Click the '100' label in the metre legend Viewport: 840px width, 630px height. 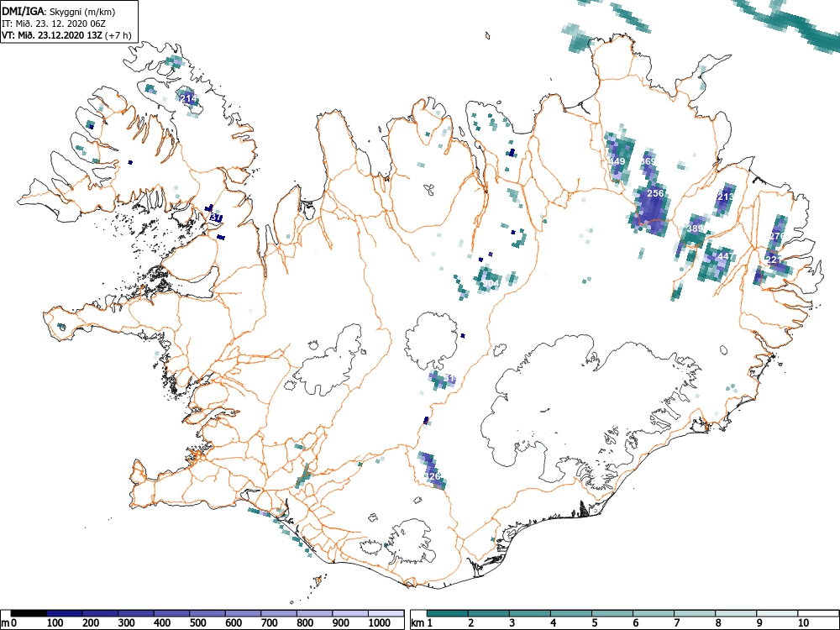coord(55,623)
